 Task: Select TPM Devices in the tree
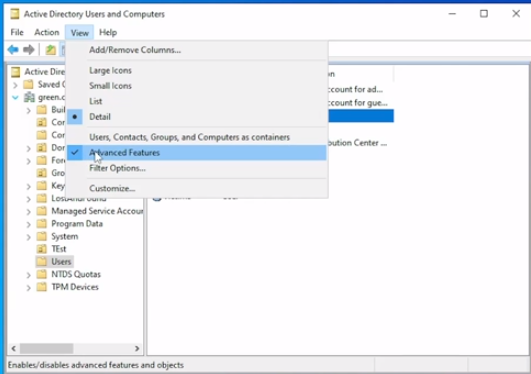[75, 287]
